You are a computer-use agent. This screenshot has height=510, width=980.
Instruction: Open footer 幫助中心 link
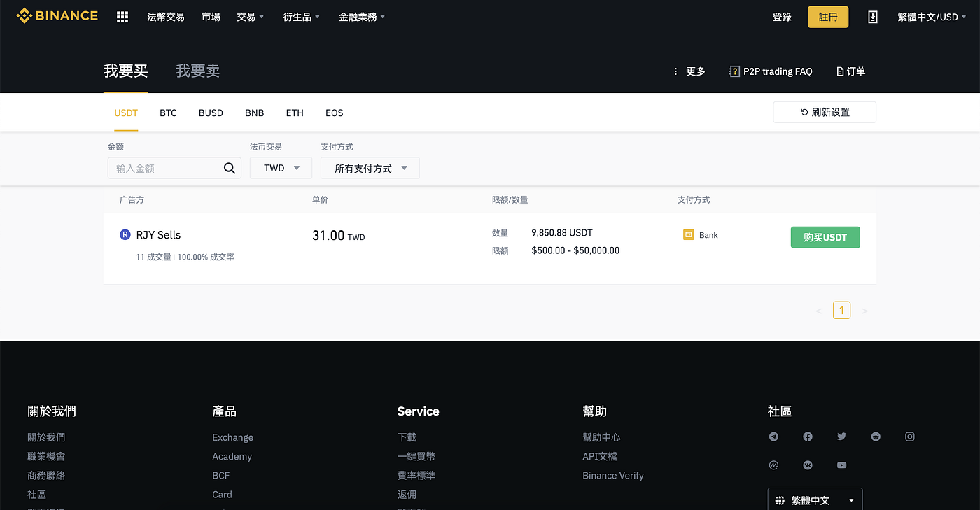[x=601, y=437]
